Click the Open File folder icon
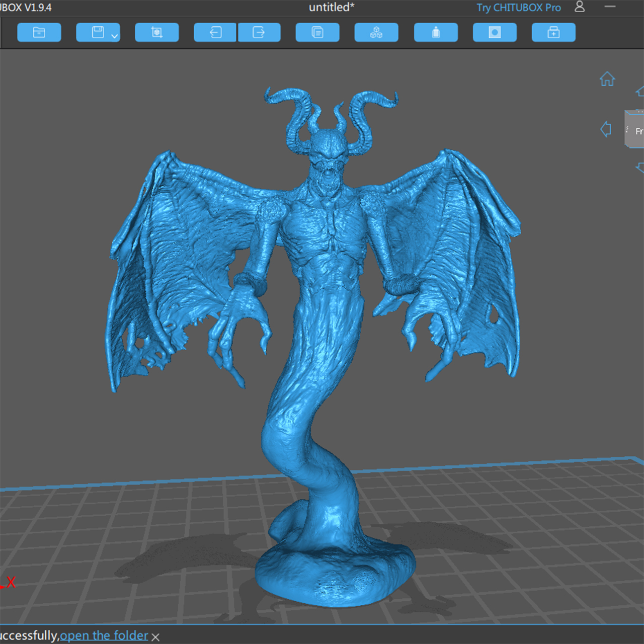644x644 pixels. (x=39, y=33)
